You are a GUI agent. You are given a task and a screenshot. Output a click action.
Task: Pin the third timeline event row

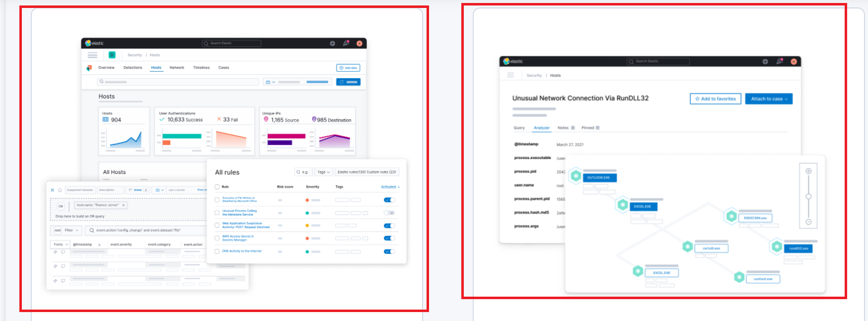56,280
